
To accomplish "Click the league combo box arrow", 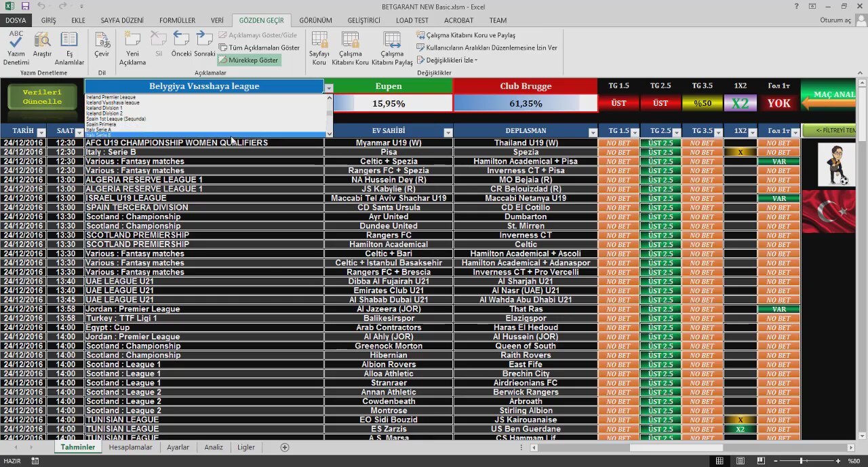I will pyautogui.click(x=329, y=88).
